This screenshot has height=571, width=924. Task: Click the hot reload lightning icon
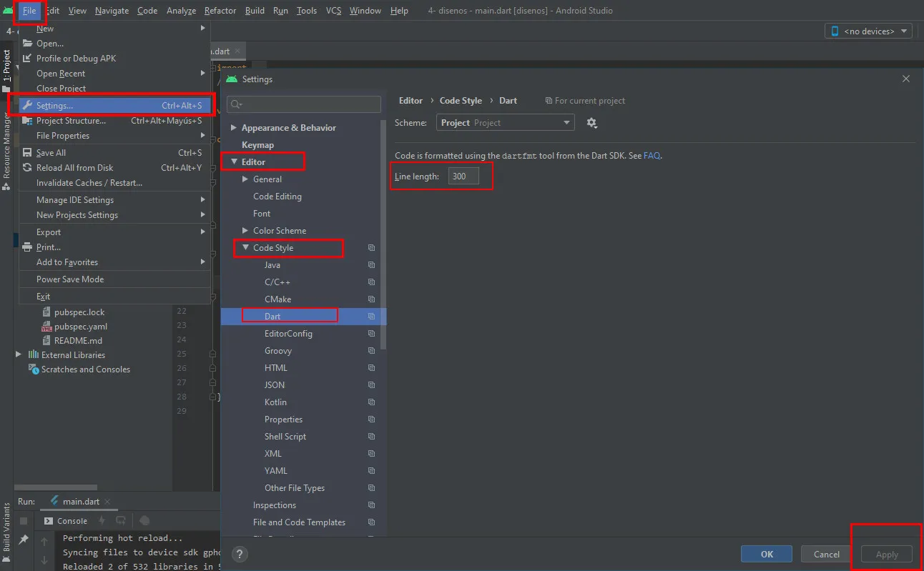(102, 521)
